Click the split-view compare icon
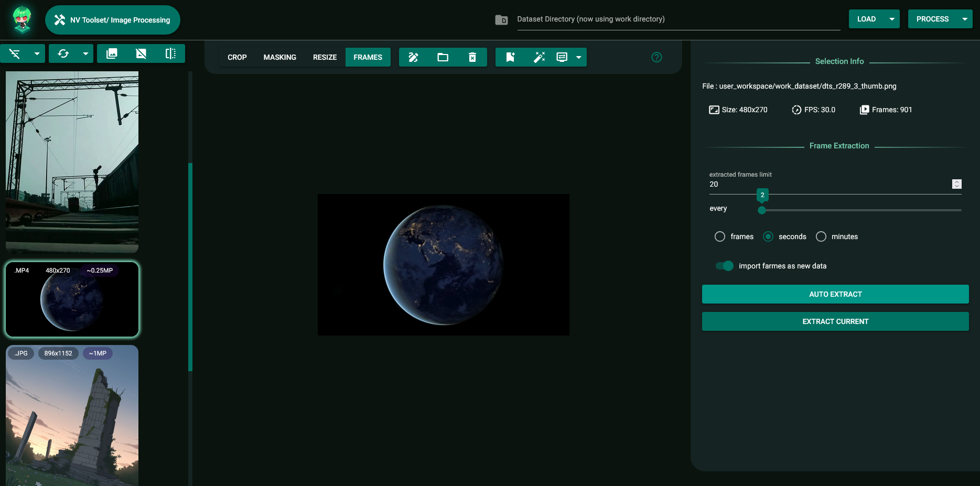Viewport: 980px width, 486px height. pos(171,53)
